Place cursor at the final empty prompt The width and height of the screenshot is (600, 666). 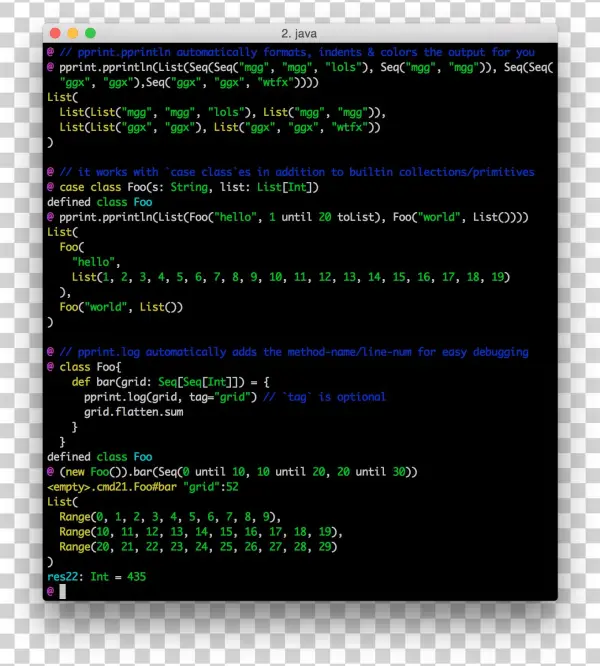click(x=62, y=592)
